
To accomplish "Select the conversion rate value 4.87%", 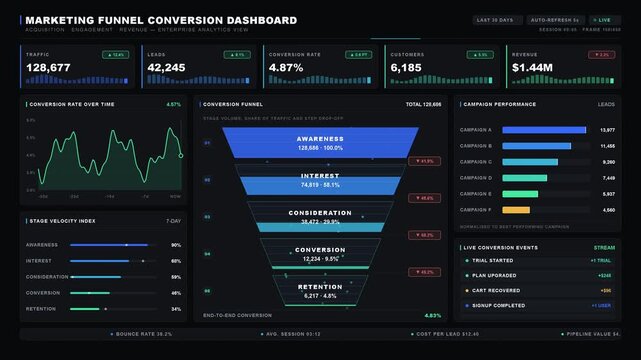I will 286,68.
